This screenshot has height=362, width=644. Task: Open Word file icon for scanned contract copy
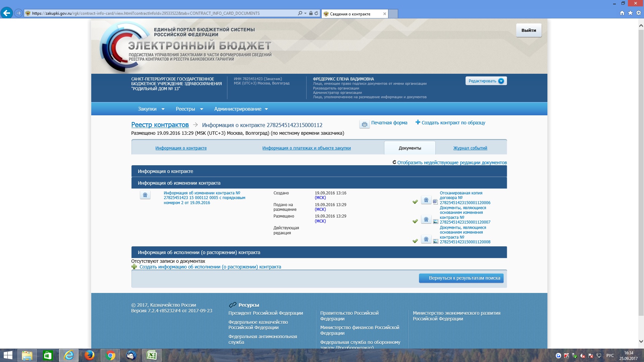point(435,202)
